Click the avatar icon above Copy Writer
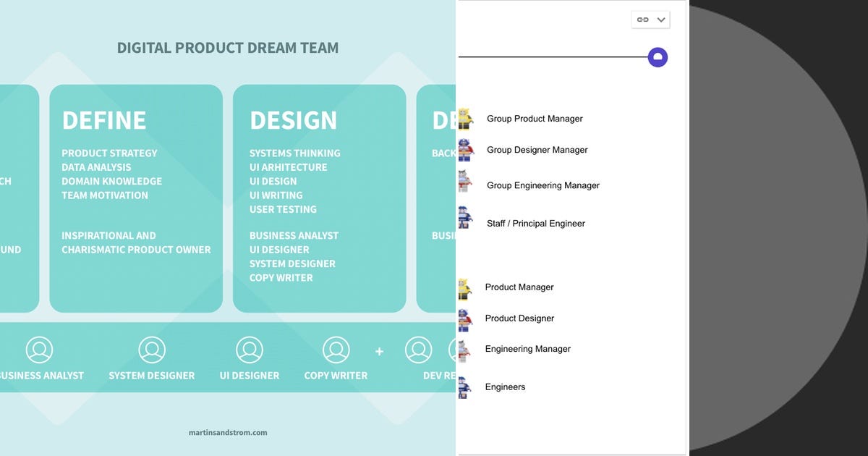 336,350
